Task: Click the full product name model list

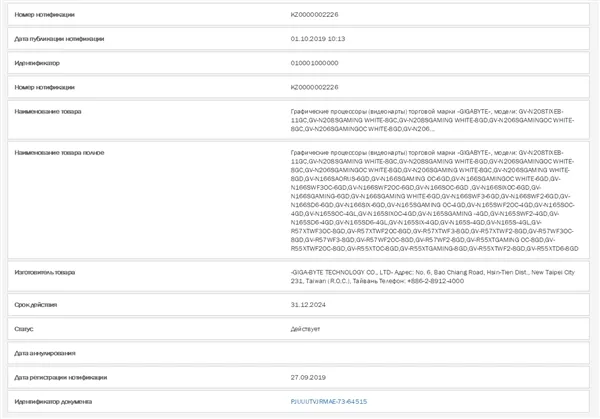Action: pos(432,200)
